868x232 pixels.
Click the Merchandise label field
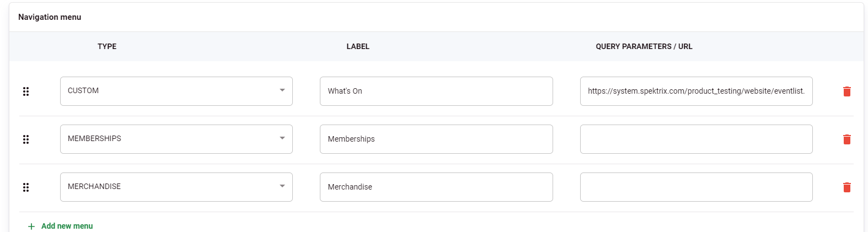436,187
